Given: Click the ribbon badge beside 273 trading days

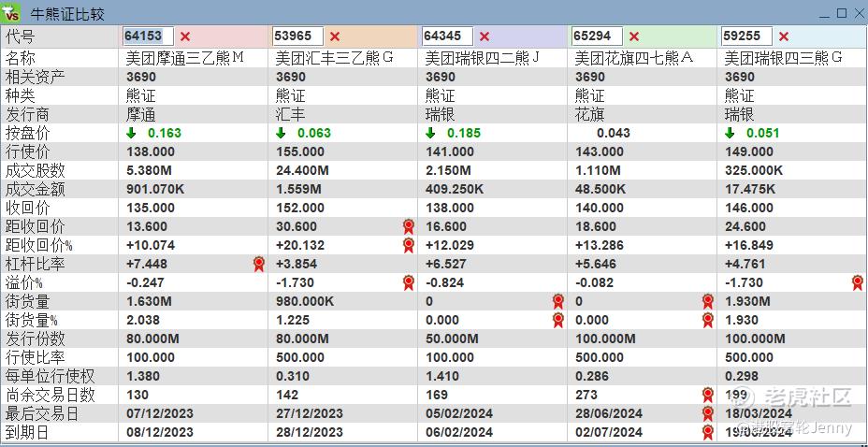Looking at the screenshot, I should [708, 395].
